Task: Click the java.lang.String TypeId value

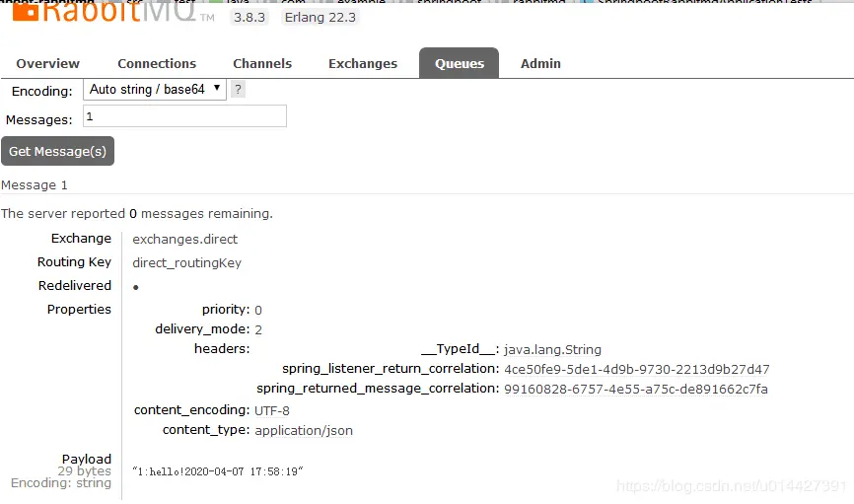Action: [553, 350]
